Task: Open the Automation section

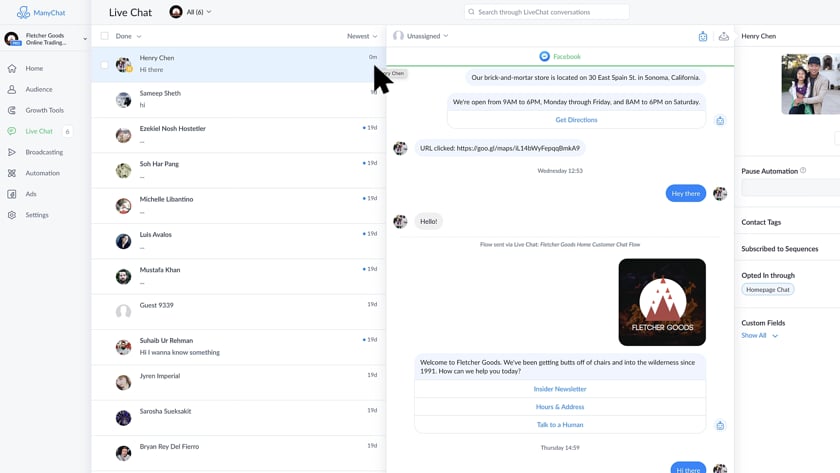Action: click(x=42, y=173)
